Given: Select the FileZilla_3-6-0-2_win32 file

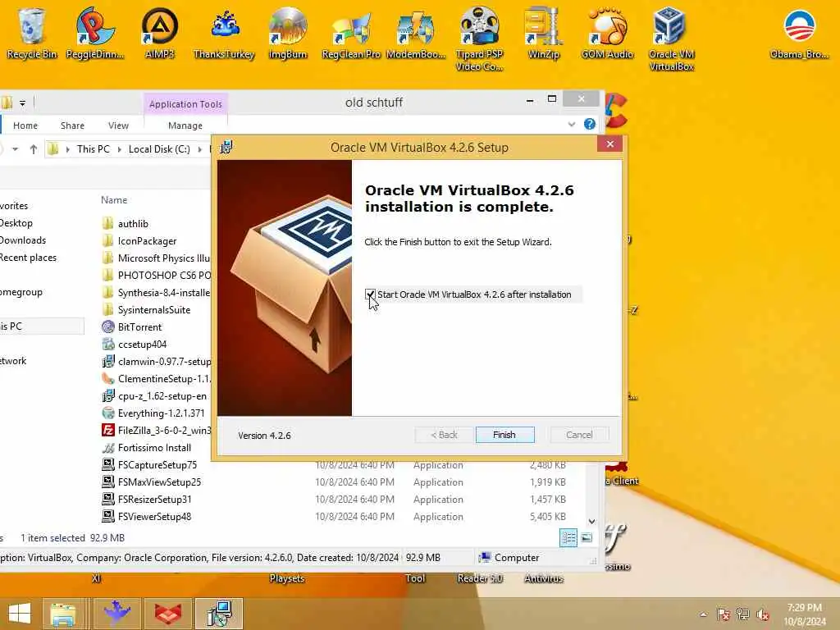Looking at the screenshot, I should tap(164, 431).
